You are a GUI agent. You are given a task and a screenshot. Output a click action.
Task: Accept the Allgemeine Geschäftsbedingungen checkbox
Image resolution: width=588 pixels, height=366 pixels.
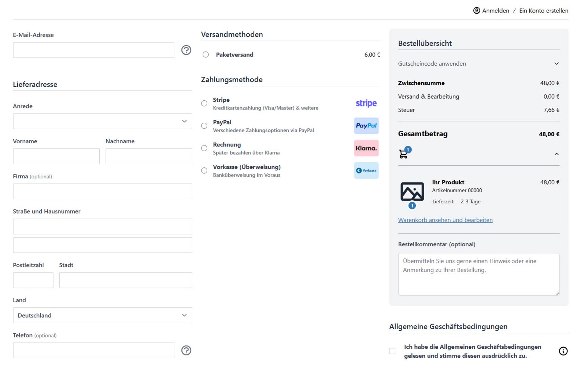pos(392,351)
